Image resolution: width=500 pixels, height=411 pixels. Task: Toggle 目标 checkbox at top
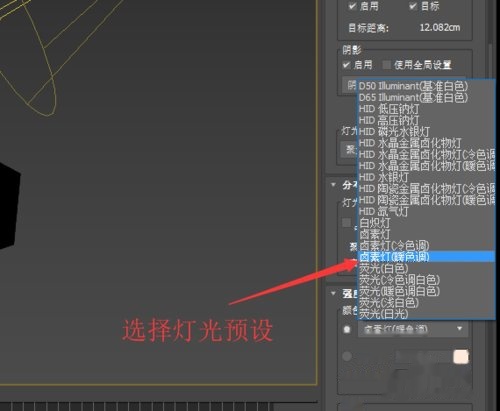[x=413, y=6]
